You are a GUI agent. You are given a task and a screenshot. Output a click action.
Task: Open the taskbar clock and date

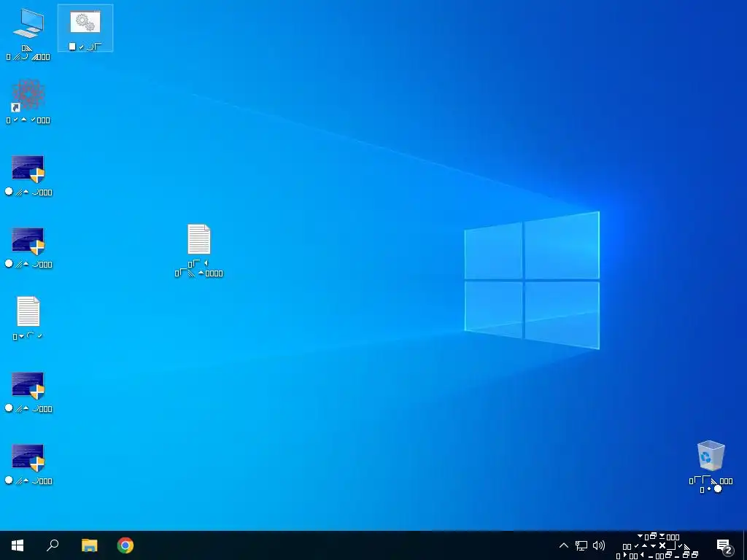(657, 545)
